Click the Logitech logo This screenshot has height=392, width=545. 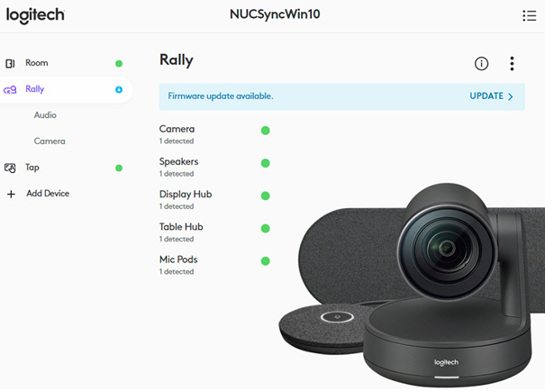[x=35, y=15]
